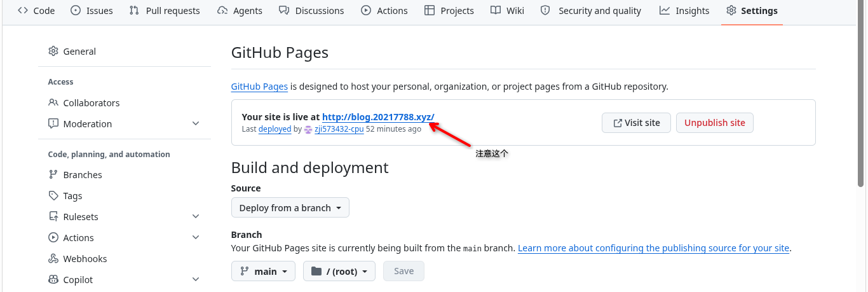Expand sidebar Actions section chevron
Screen dimensions: 868x292
pos(196,238)
